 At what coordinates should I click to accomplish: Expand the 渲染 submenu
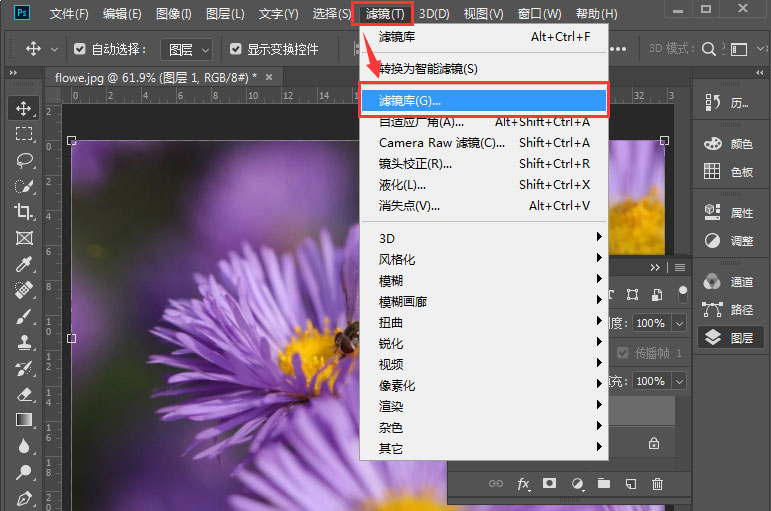[x=484, y=406]
